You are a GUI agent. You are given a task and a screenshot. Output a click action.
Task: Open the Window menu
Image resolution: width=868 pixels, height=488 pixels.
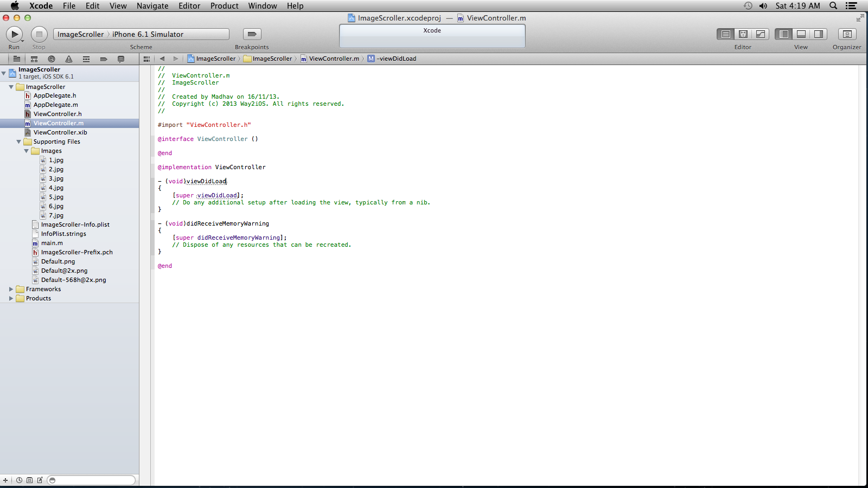263,6
